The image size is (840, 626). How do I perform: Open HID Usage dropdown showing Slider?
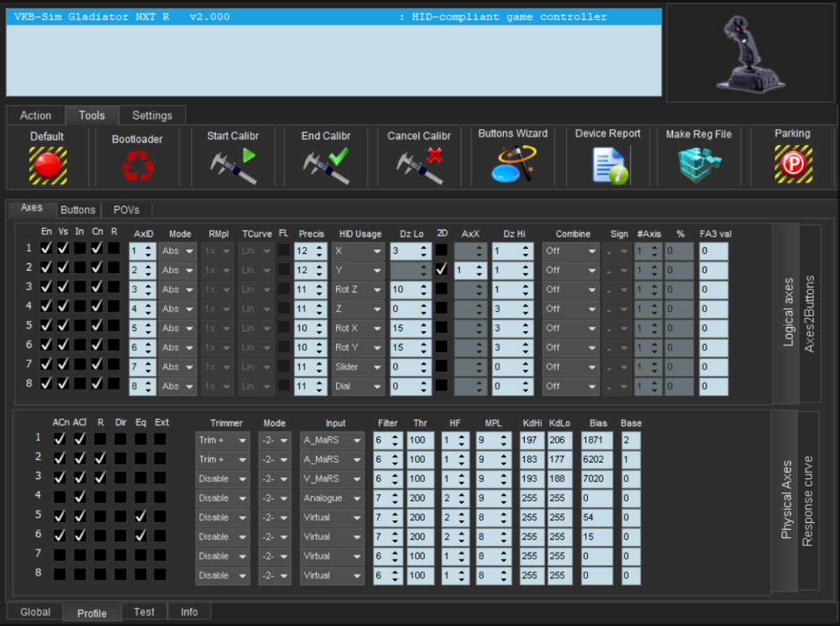[x=358, y=367]
